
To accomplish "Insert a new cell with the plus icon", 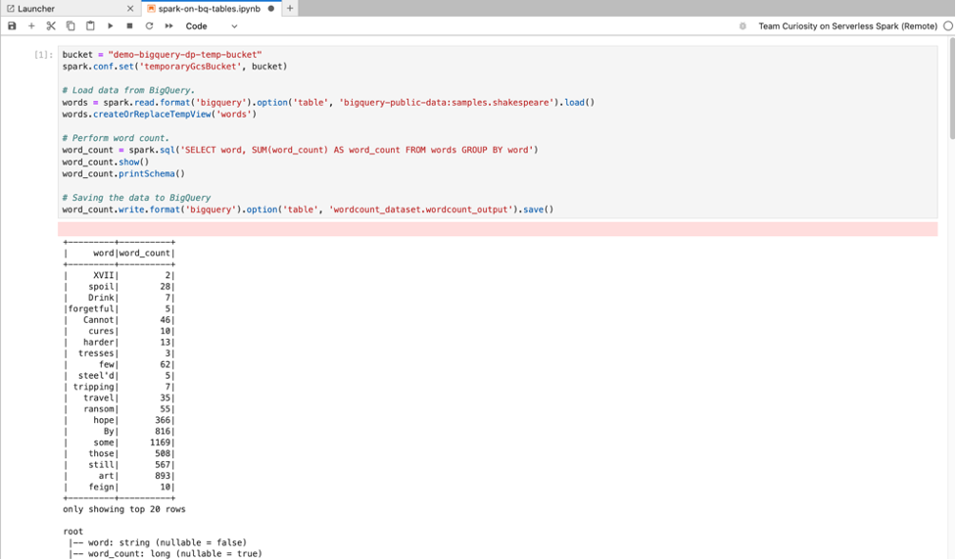I will point(31,26).
